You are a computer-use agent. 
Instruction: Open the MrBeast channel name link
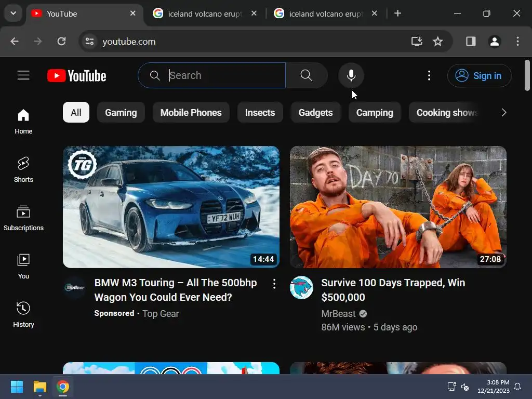click(x=338, y=314)
